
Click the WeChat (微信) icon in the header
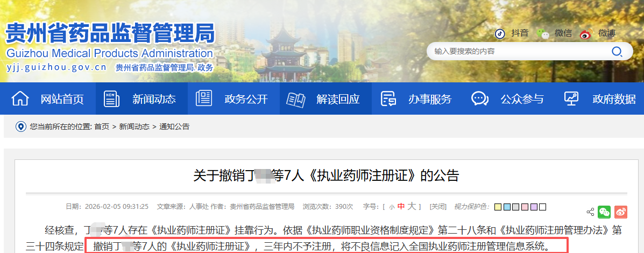pyautogui.click(x=543, y=34)
